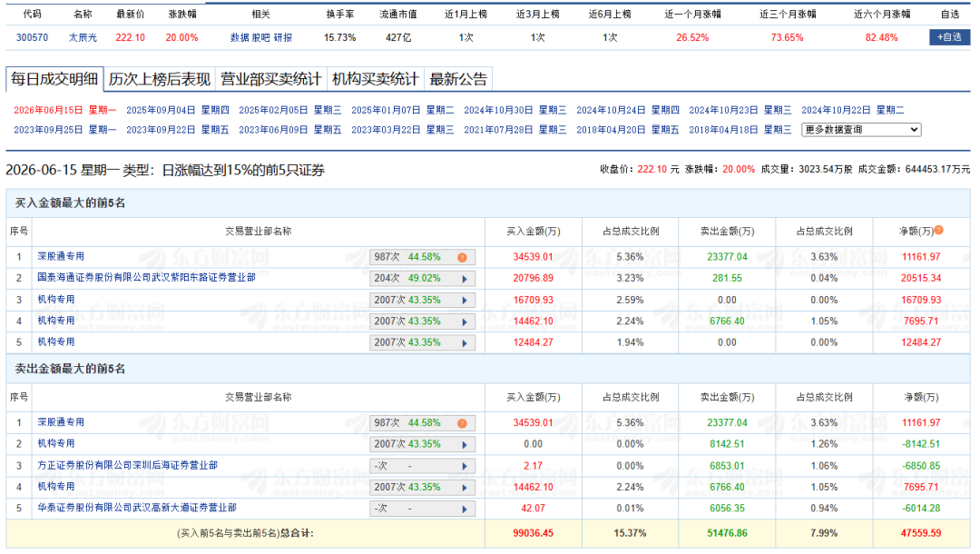Click 最新价 value 222.10 in top row
The height and width of the screenshot is (554, 980).
coord(130,37)
